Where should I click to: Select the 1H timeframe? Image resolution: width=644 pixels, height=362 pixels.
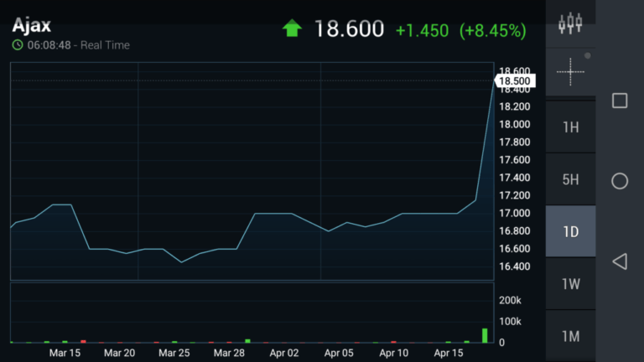570,127
